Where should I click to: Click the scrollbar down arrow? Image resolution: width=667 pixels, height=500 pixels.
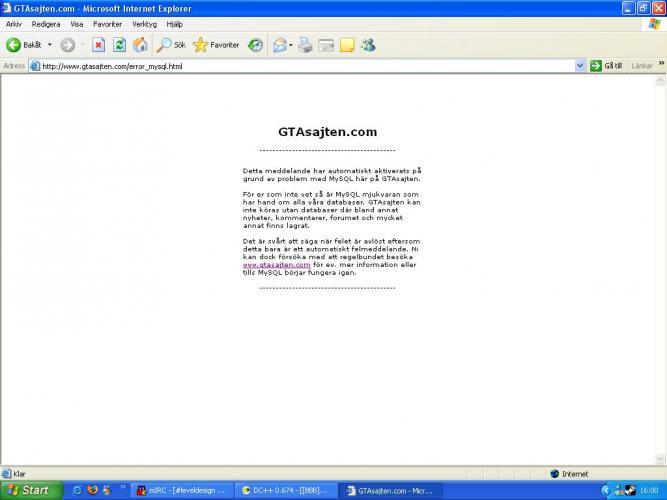[x=660, y=459]
